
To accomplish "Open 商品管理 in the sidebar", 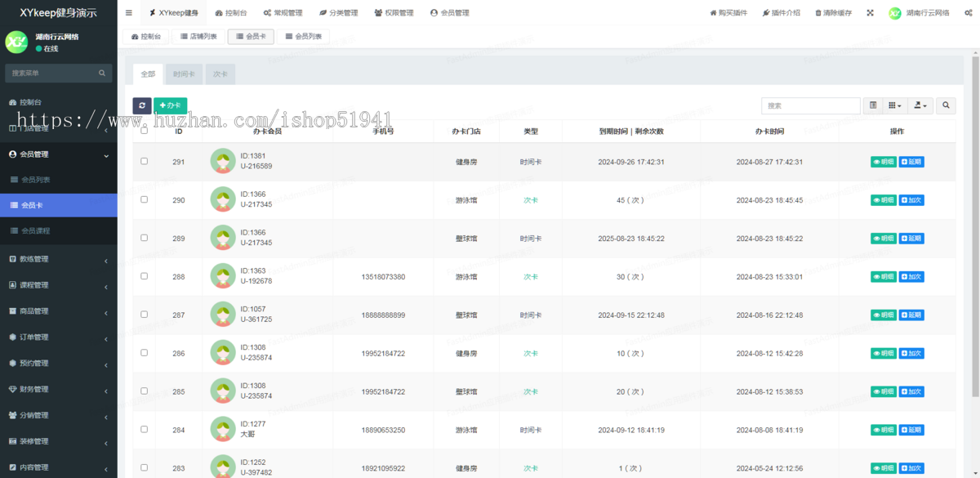I will pyautogui.click(x=59, y=311).
